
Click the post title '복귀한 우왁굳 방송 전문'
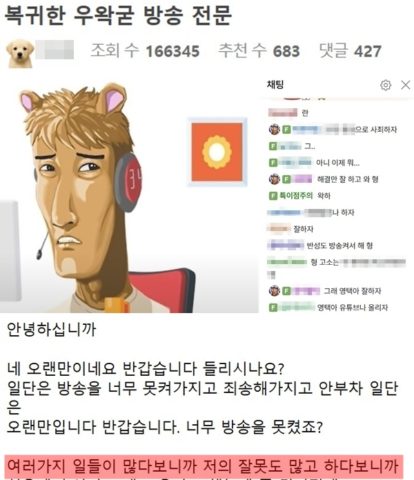pyautogui.click(x=118, y=15)
